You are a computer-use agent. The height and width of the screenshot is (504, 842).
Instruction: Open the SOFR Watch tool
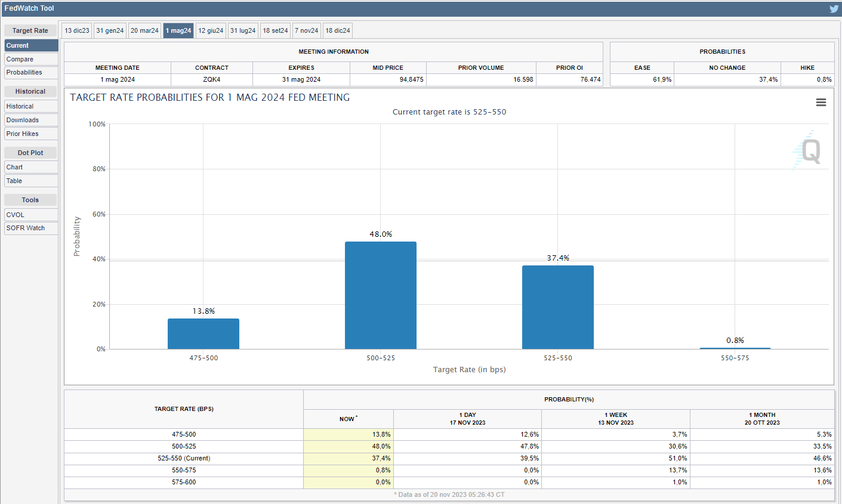coord(31,228)
